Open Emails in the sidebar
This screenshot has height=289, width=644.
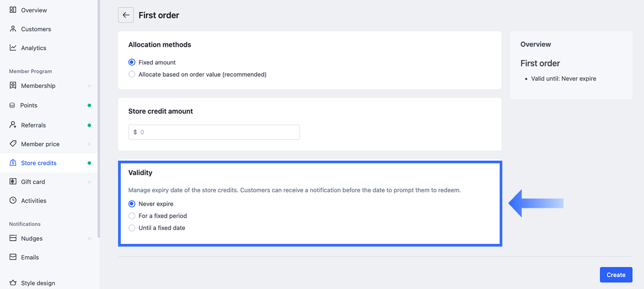[x=30, y=257]
